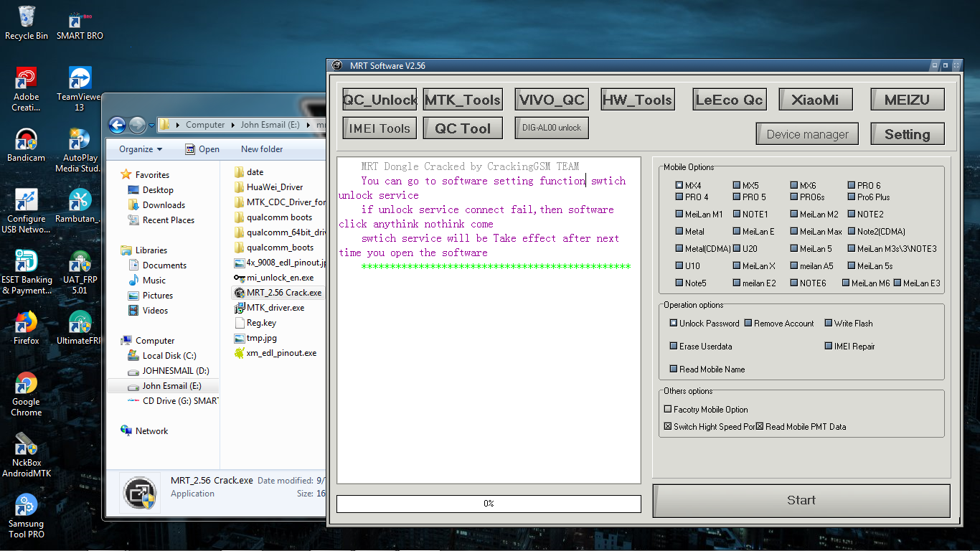Image resolution: width=980 pixels, height=551 pixels.
Task: Tick the MX4 mobile option
Action: point(679,185)
